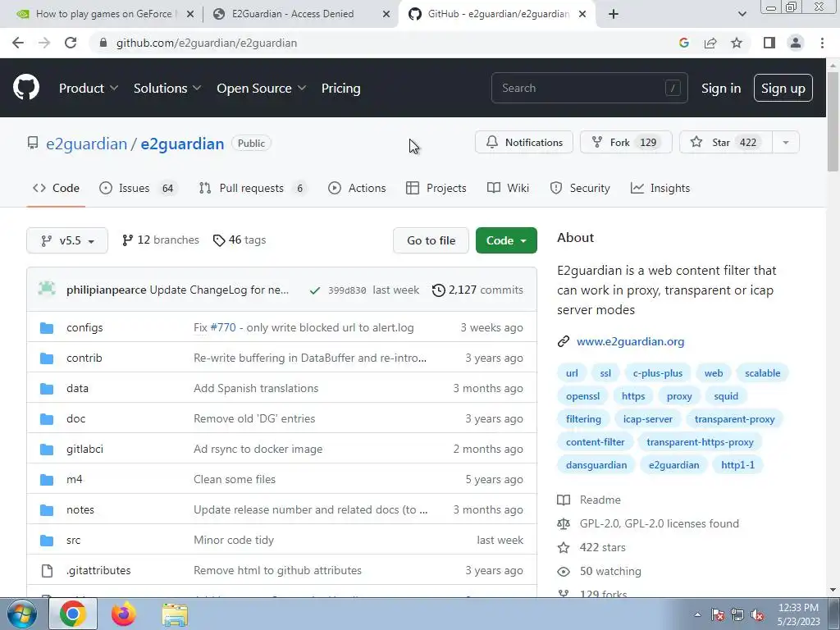Open the .gitattributes file
The height and width of the screenshot is (630, 840).
pyautogui.click(x=98, y=571)
